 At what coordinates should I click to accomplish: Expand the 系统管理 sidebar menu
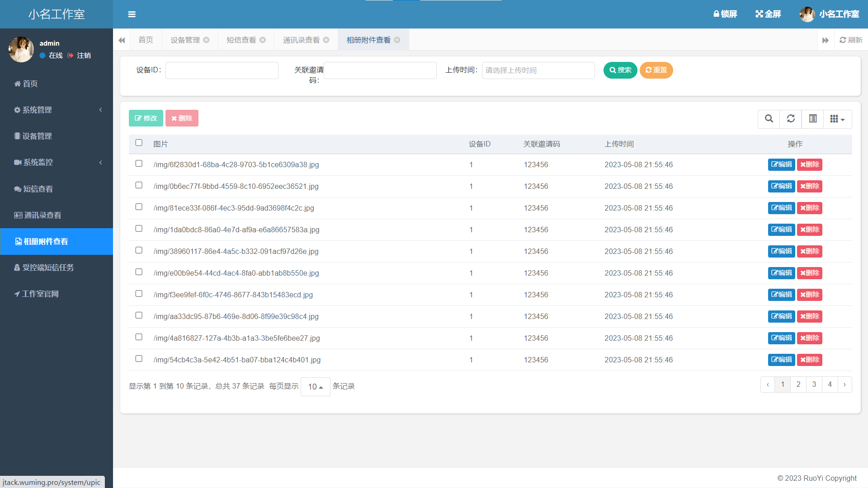(57, 110)
